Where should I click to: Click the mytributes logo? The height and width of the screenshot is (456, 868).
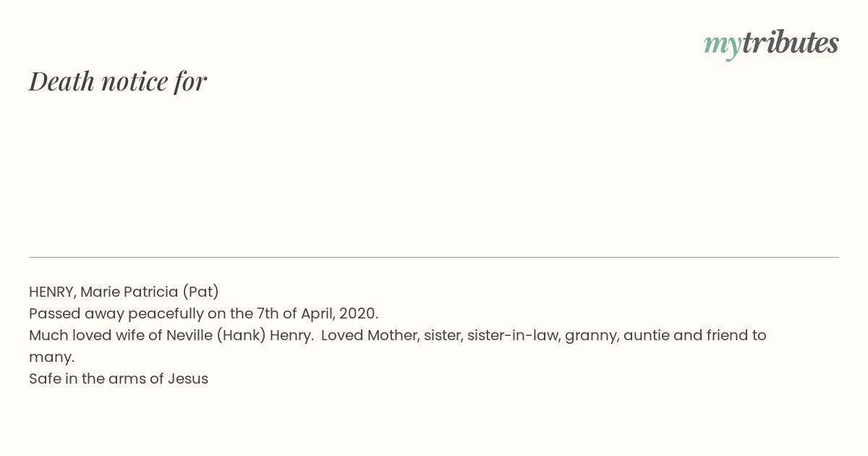pos(771,44)
